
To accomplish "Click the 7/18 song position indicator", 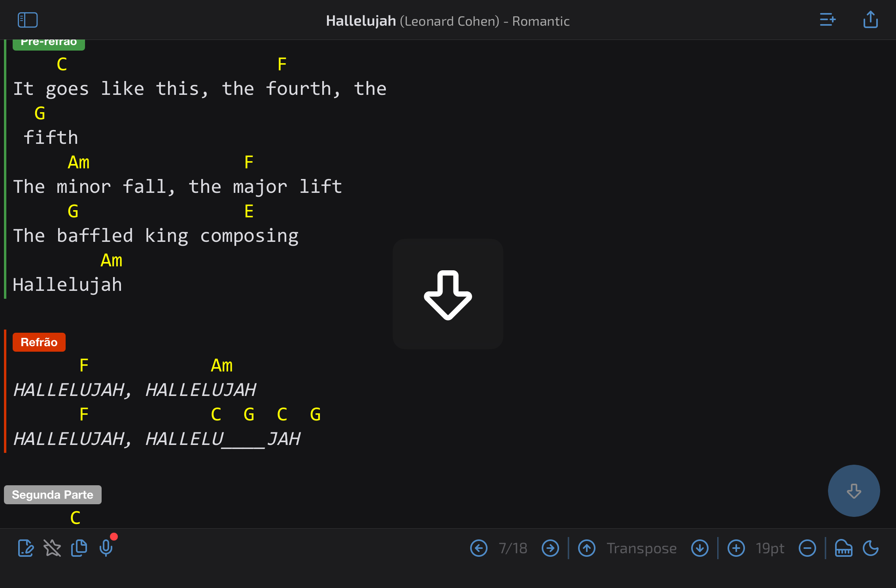I will coord(513,548).
